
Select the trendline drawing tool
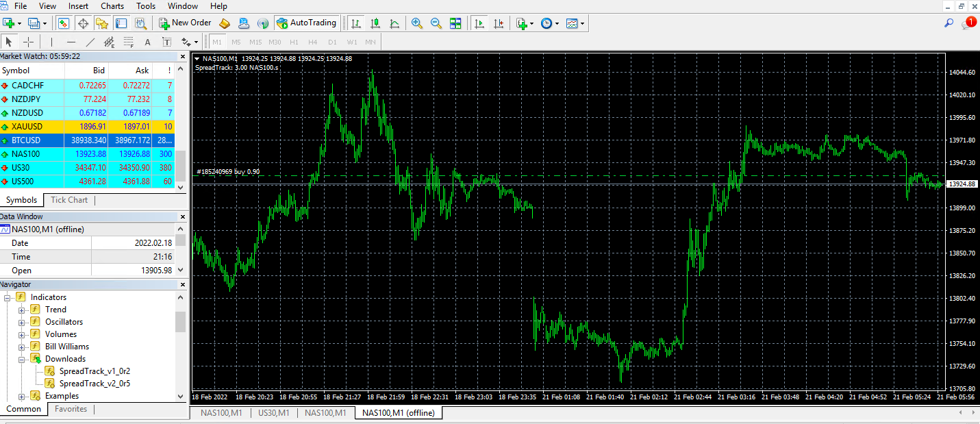(x=90, y=42)
